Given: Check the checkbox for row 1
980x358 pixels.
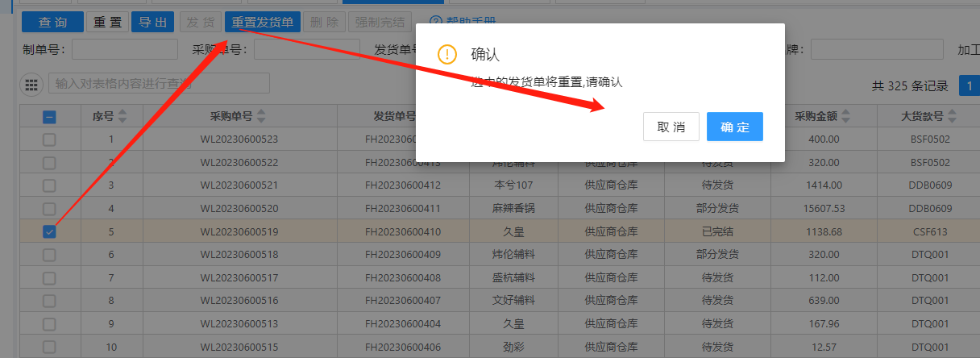Looking at the screenshot, I should tap(49, 139).
